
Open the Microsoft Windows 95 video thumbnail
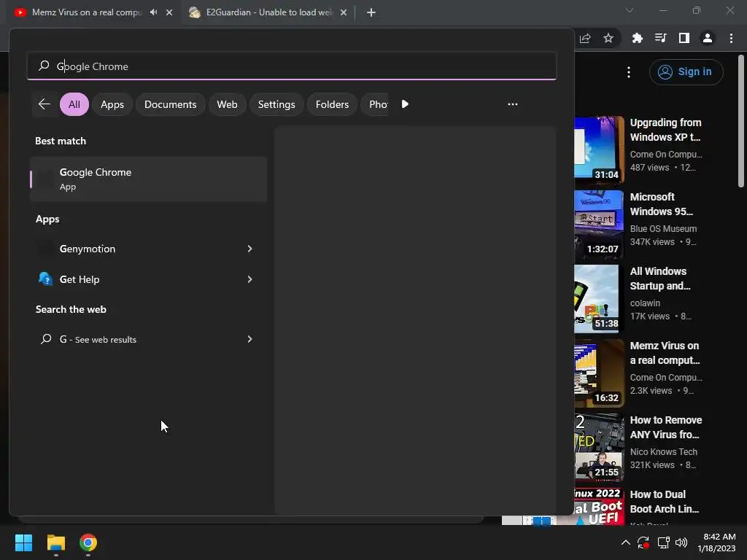(599, 224)
